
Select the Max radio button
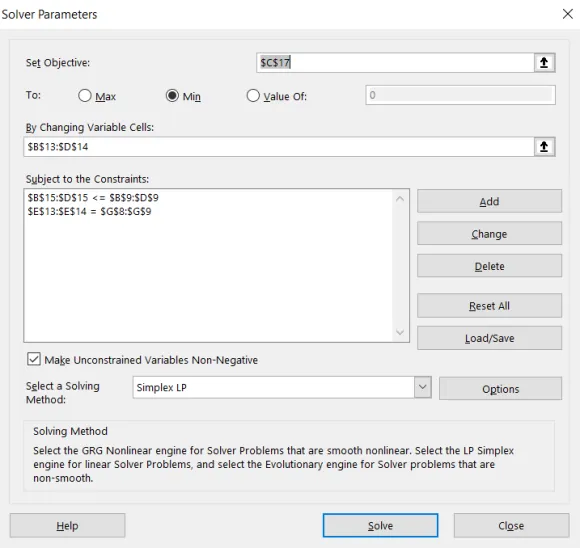click(x=85, y=95)
